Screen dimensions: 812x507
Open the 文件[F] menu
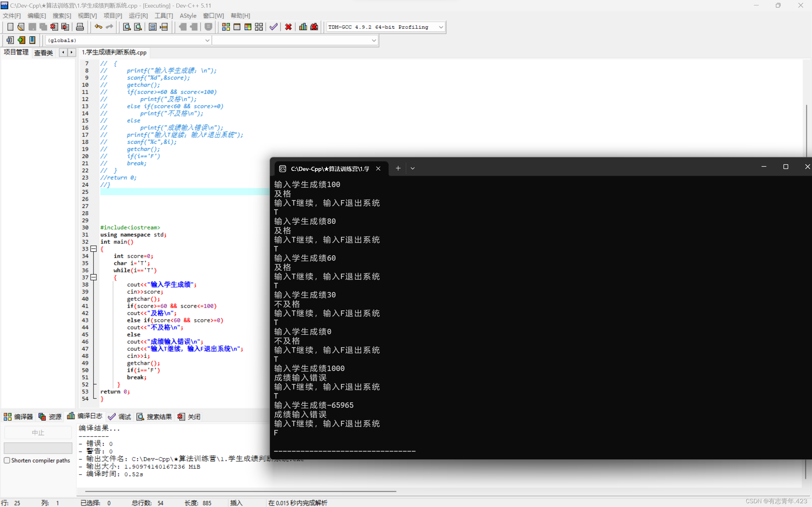tap(12, 16)
